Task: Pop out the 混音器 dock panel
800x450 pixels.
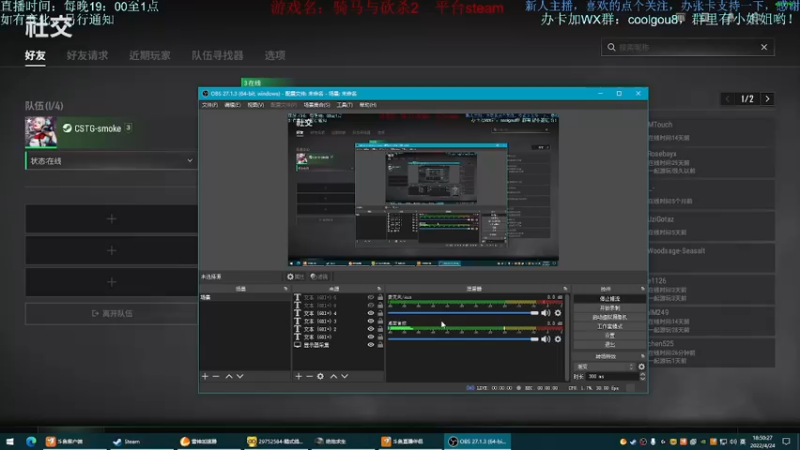Action: point(565,289)
